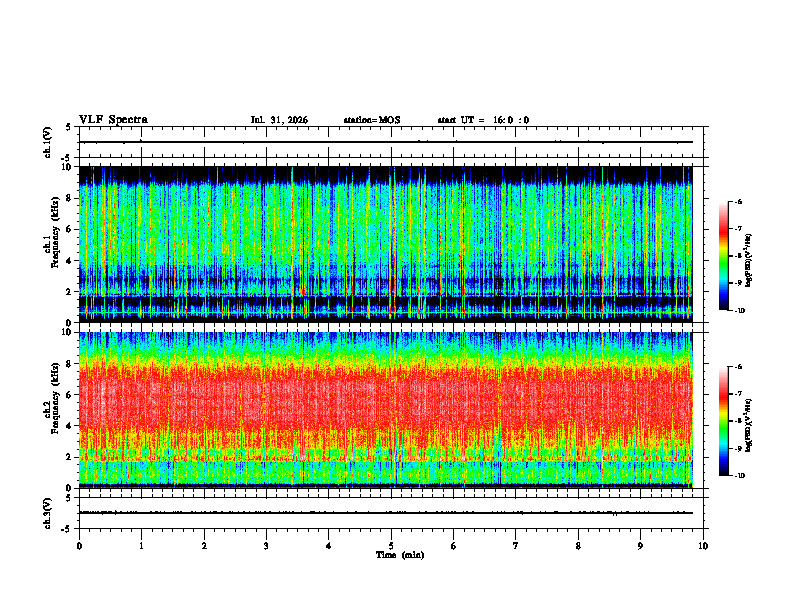Click the start UT 16:0:0 label

click(483, 120)
